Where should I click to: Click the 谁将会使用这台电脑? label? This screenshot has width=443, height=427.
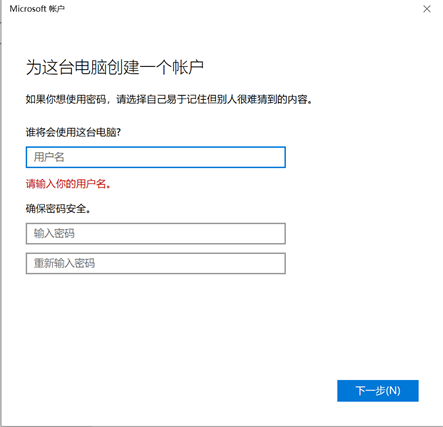[73, 132]
